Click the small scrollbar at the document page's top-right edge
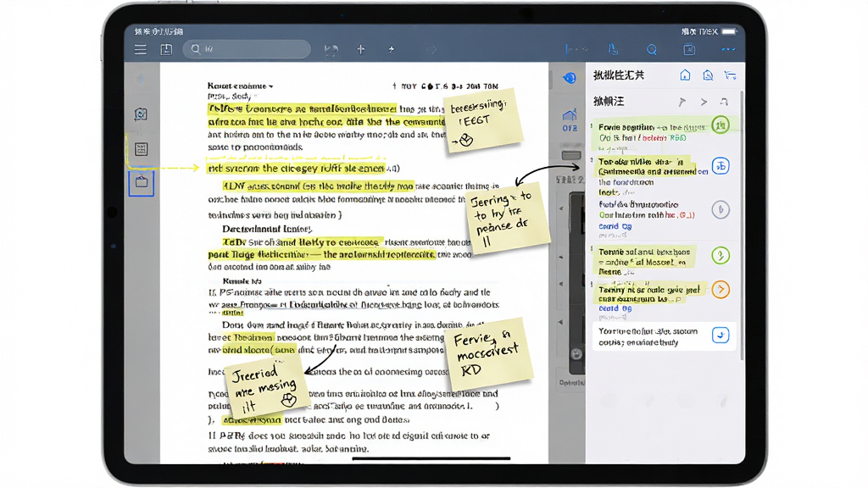 551,80
